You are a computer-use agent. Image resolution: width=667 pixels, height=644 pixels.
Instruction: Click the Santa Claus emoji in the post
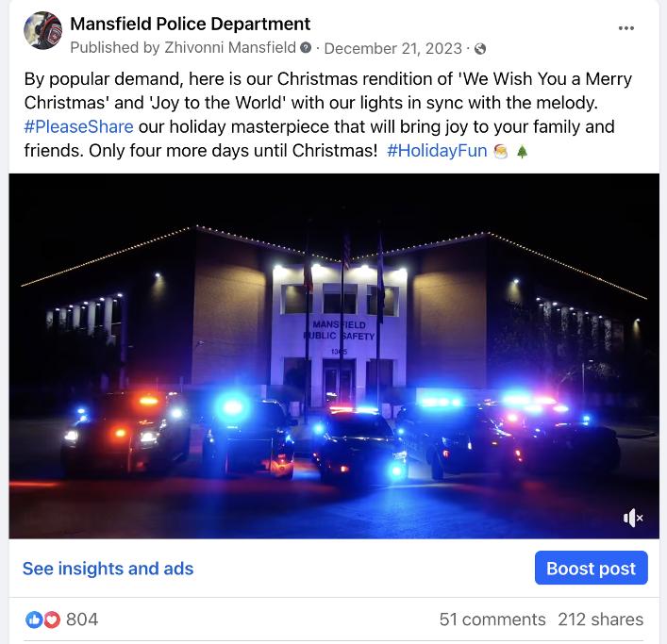tap(501, 151)
